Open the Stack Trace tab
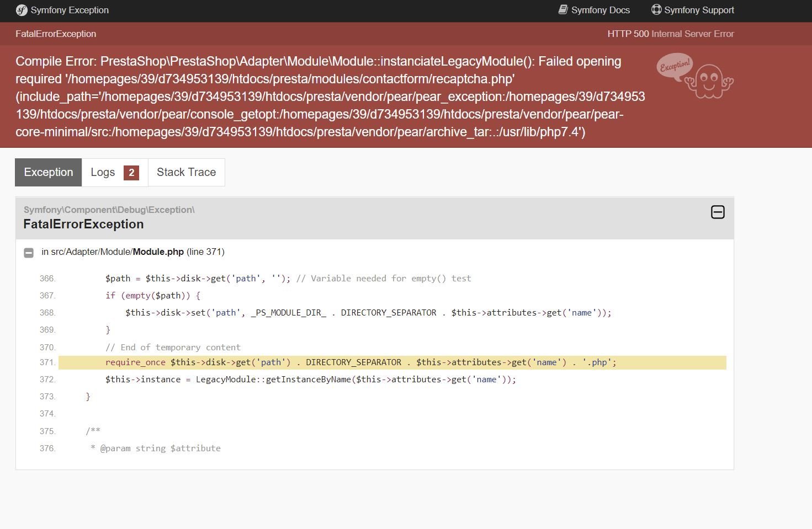 point(187,172)
